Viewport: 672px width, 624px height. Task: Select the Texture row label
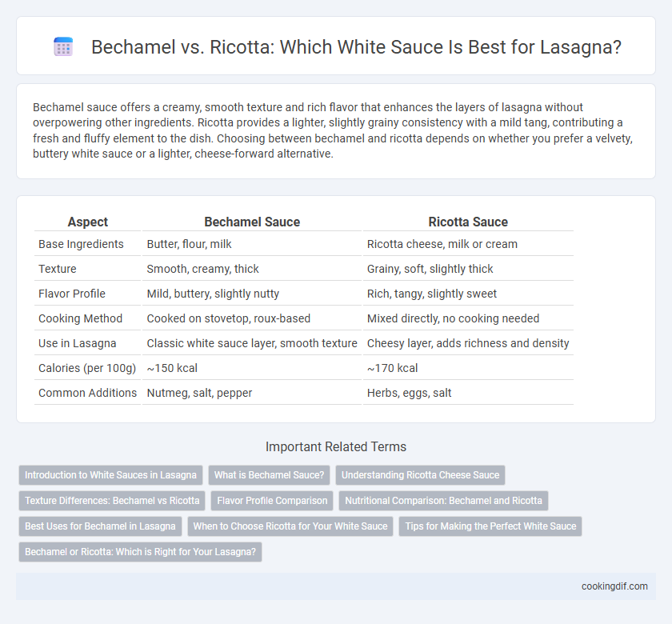tap(58, 269)
